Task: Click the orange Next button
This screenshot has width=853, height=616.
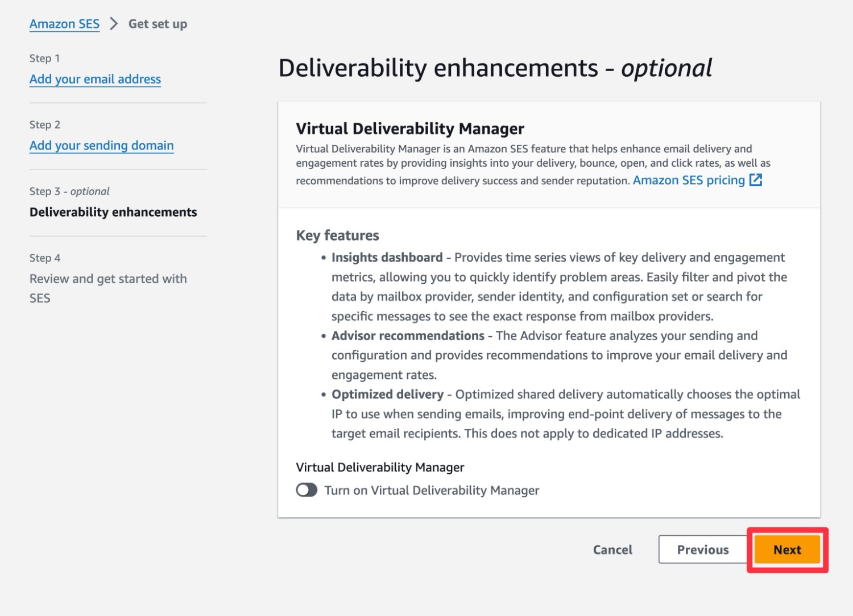Action: click(787, 549)
